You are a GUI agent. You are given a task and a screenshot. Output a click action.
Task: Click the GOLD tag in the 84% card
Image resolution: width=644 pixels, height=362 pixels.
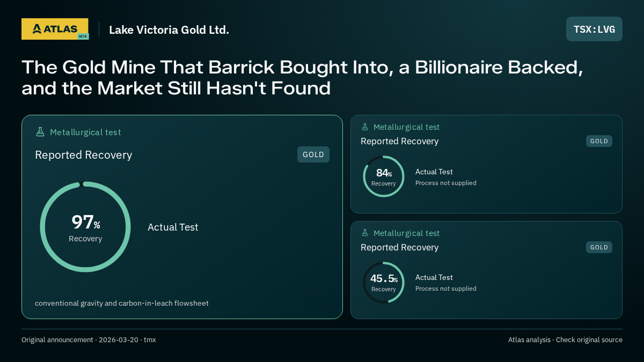[x=599, y=141]
